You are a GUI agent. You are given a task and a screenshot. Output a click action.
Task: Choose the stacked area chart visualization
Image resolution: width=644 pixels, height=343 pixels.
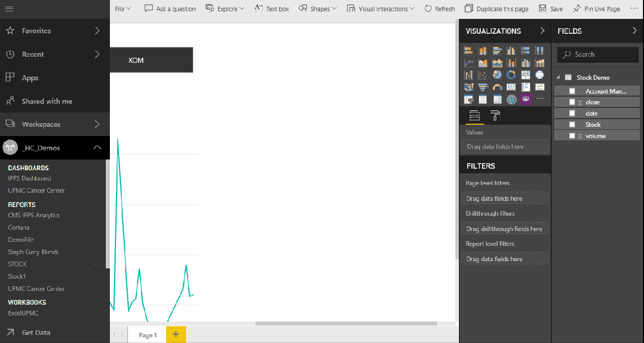point(497,62)
